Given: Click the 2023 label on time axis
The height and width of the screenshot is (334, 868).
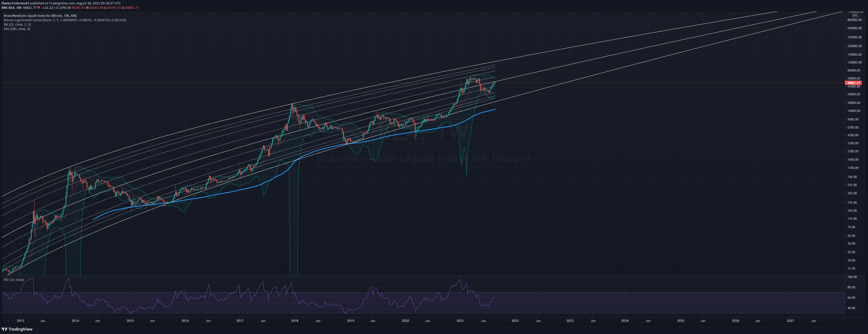Looking at the screenshot, I should point(570,321).
